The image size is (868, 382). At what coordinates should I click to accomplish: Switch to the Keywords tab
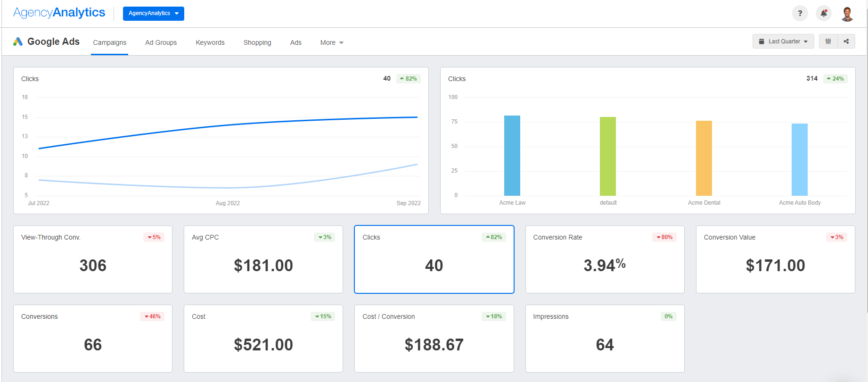(x=210, y=42)
